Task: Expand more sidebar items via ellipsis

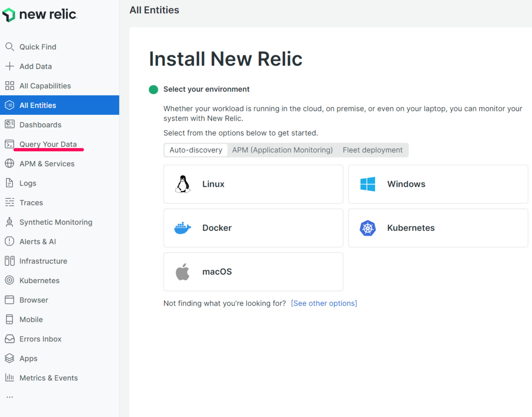Action: pyautogui.click(x=10, y=397)
